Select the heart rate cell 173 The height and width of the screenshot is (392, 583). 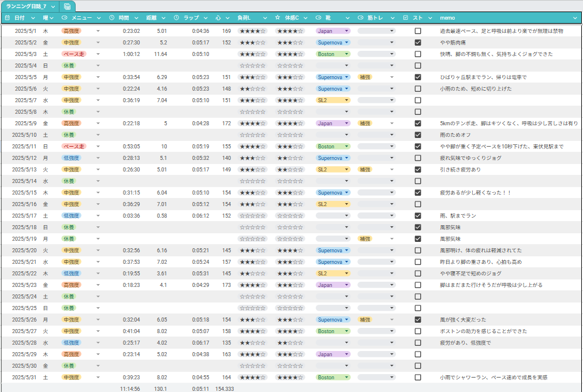(x=226, y=285)
